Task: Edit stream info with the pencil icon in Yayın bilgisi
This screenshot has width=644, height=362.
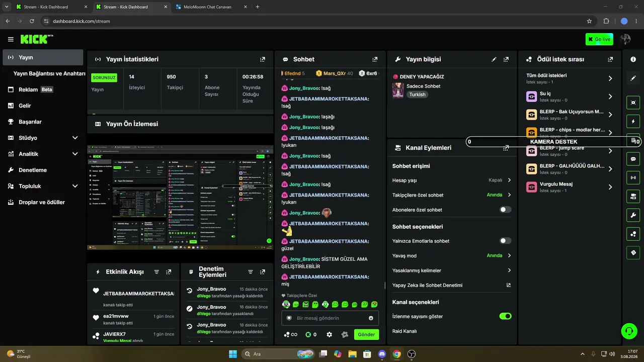Action: tap(494, 59)
